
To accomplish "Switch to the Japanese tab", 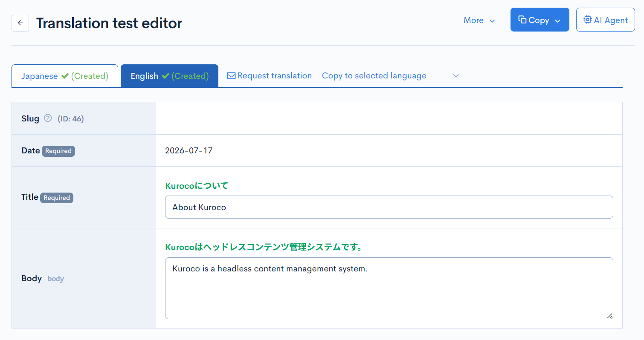I will coord(65,76).
